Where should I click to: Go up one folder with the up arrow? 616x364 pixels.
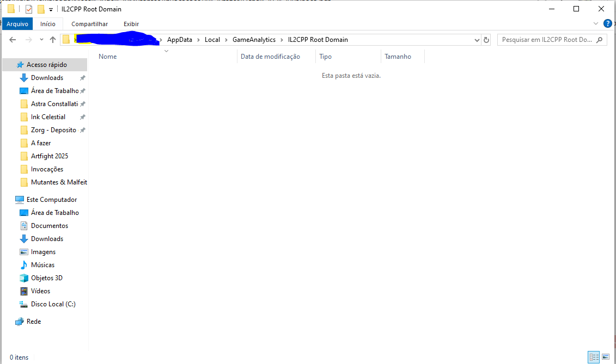53,40
